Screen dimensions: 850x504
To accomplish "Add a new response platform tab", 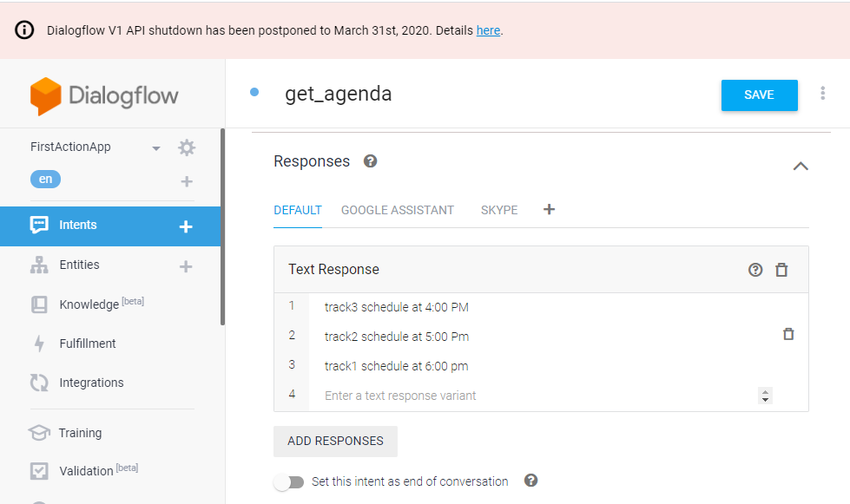I will click(x=549, y=209).
